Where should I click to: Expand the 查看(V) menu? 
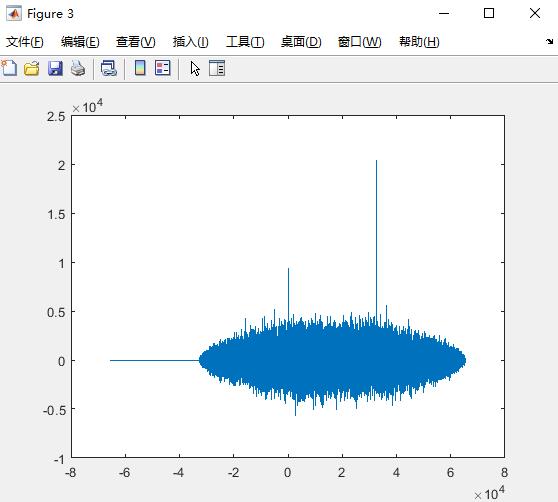(x=136, y=42)
